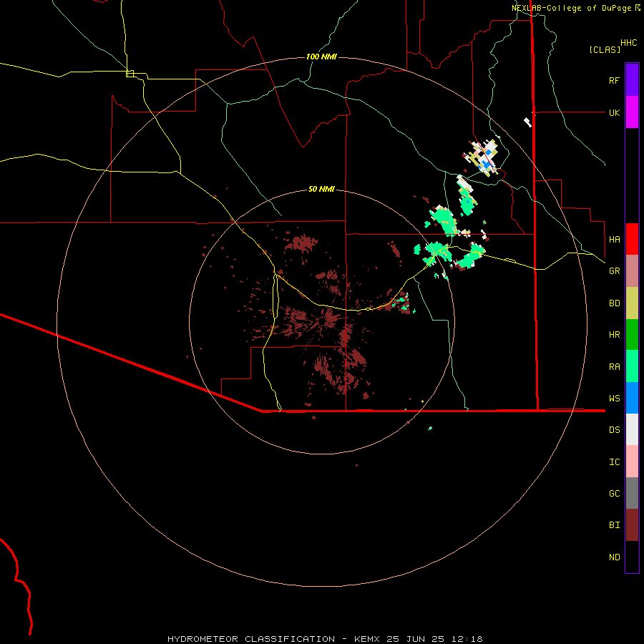Image resolution: width=644 pixels, height=644 pixels.
Task: Click the 100 NMI range ring label
Action: [321, 57]
